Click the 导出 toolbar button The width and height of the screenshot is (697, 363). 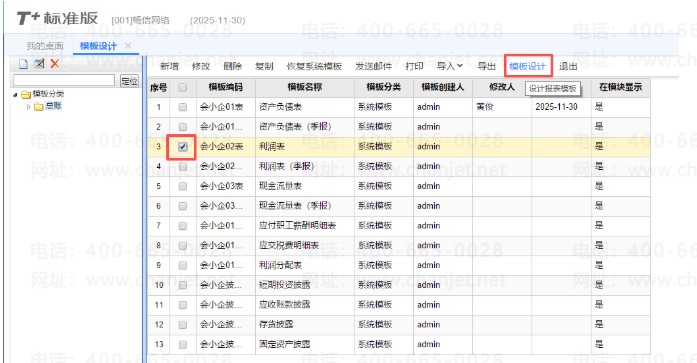[486, 66]
